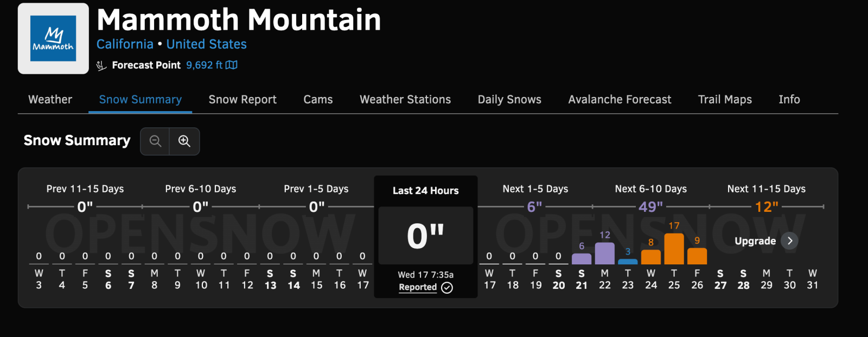
Task: Open the Trail Maps tab
Action: [x=725, y=100]
